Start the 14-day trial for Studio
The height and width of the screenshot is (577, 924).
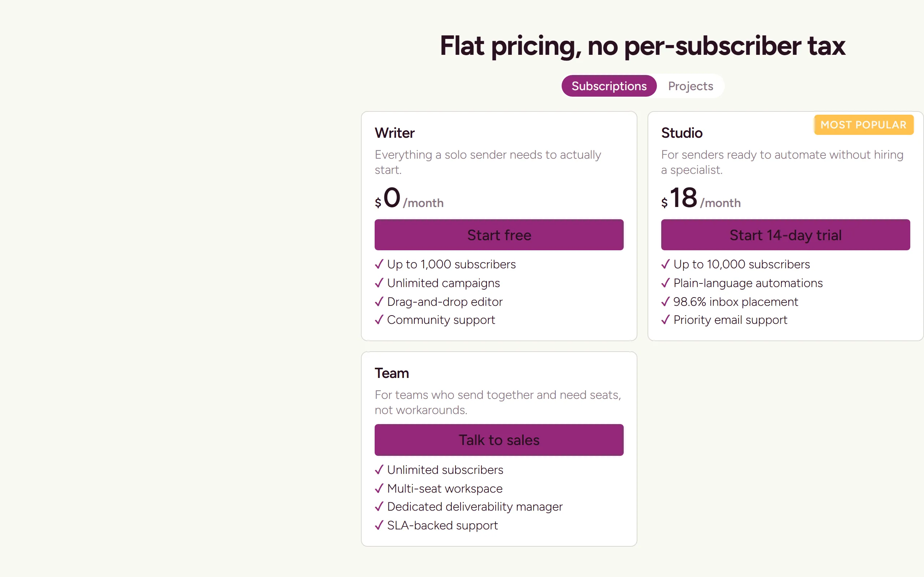click(785, 235)
